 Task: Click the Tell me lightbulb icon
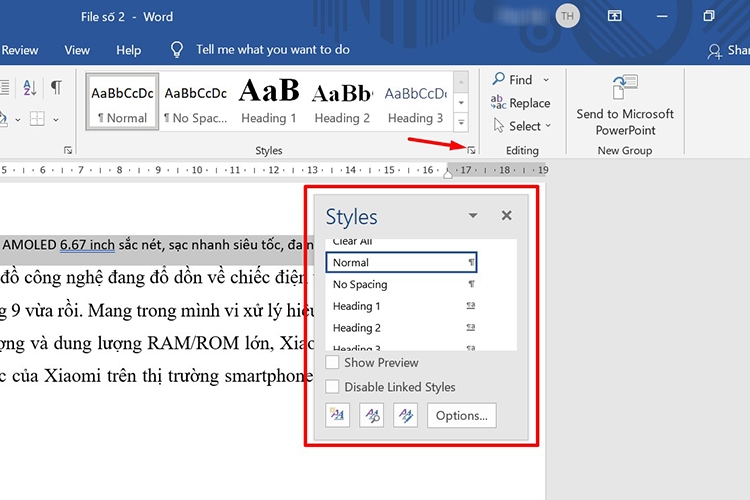click(177, 49)
